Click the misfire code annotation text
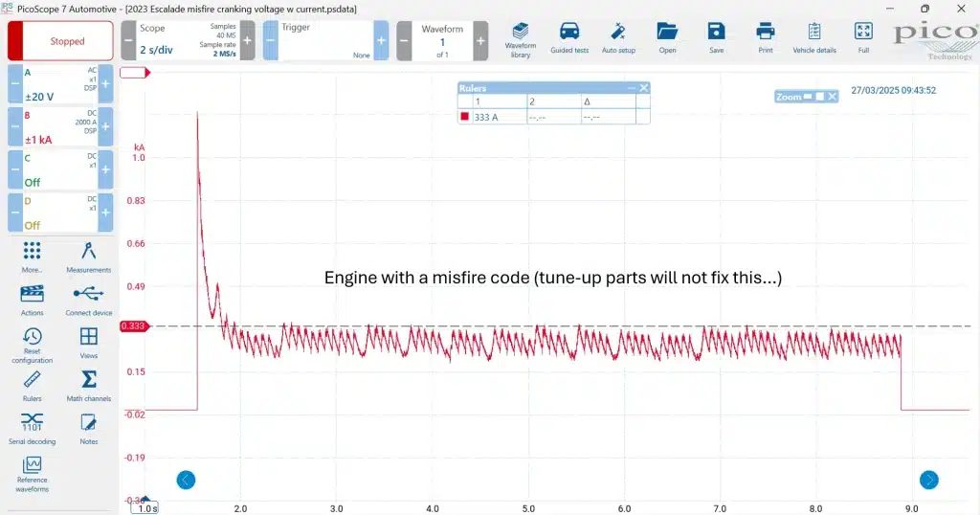The width and height of the screenshot is (980, 515). (x=553, y=278)
